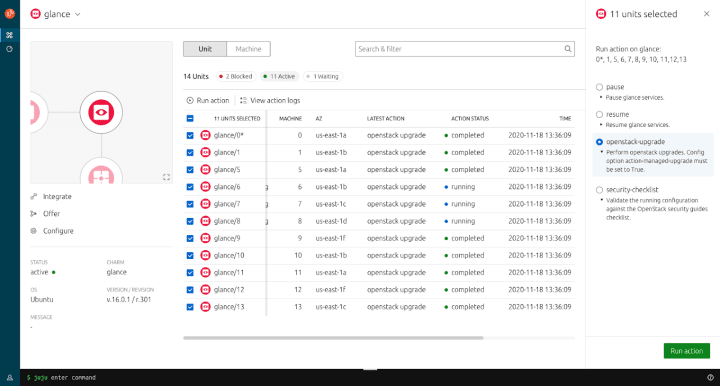Click the Juju logo in sidebar
The image size is (720, 386).
point(10,13)
